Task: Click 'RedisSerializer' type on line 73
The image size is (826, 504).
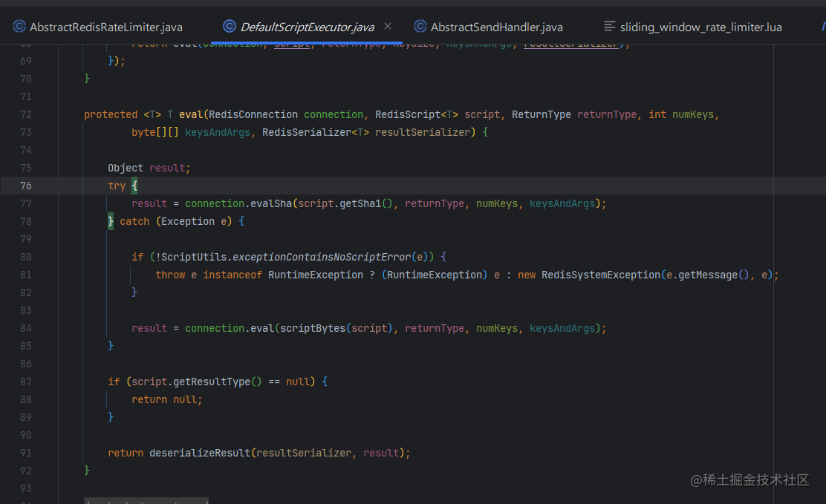Action: pyautogui.click(x=307, y=133)
